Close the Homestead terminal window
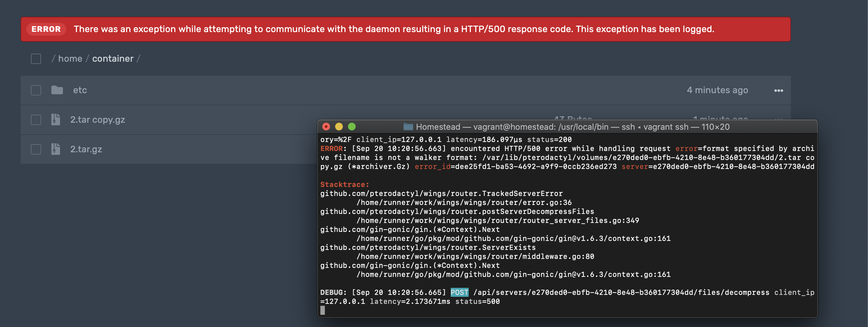Image resolution: width=868 pixels, height=327 pixels. click(x=326, y=127)
